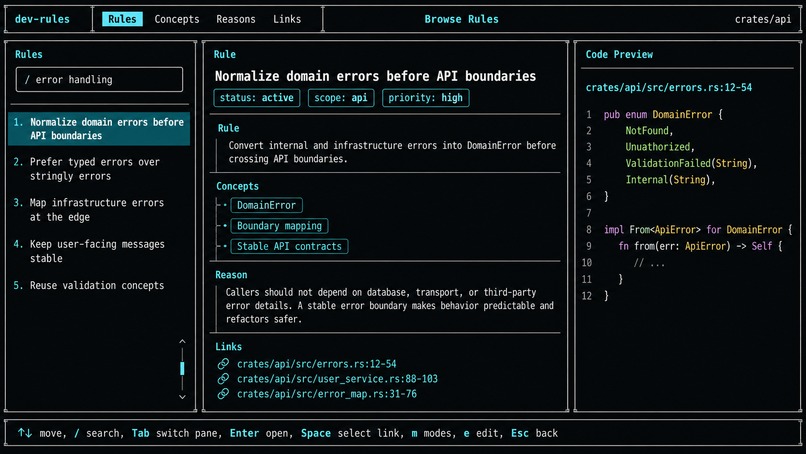
Task: Open the Stable API contracts concept
Action: [289, 246]
